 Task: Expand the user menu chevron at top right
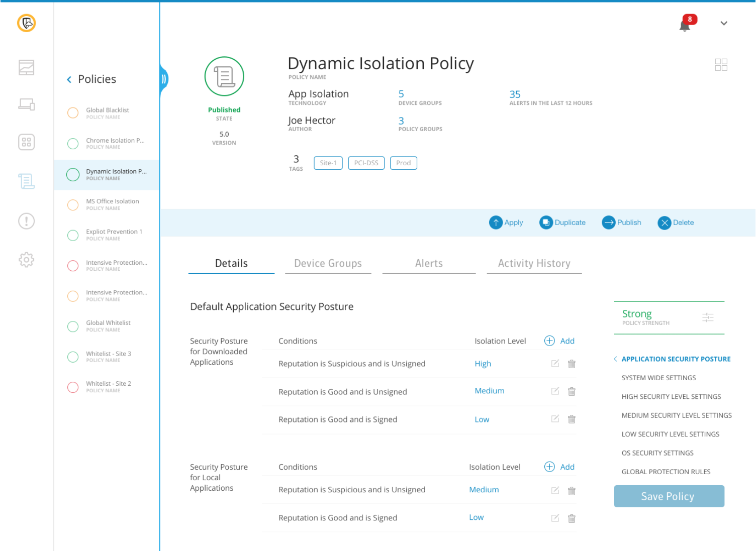click(x=724, y=24)
